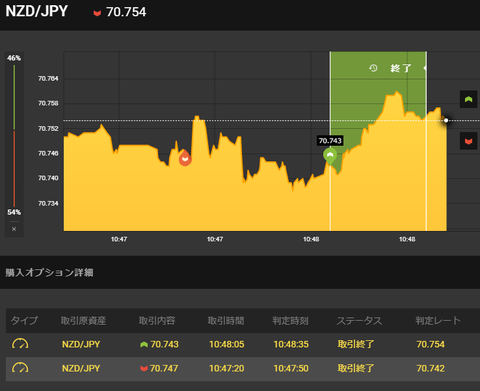Click the white current-price dot at chart edge

pyautogui.click(x=446, y=120)
